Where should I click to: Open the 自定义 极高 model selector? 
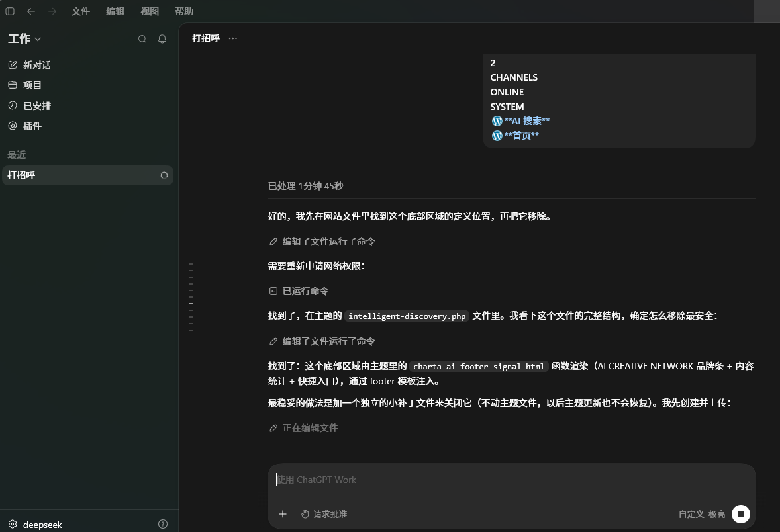[x=701, y=514]
